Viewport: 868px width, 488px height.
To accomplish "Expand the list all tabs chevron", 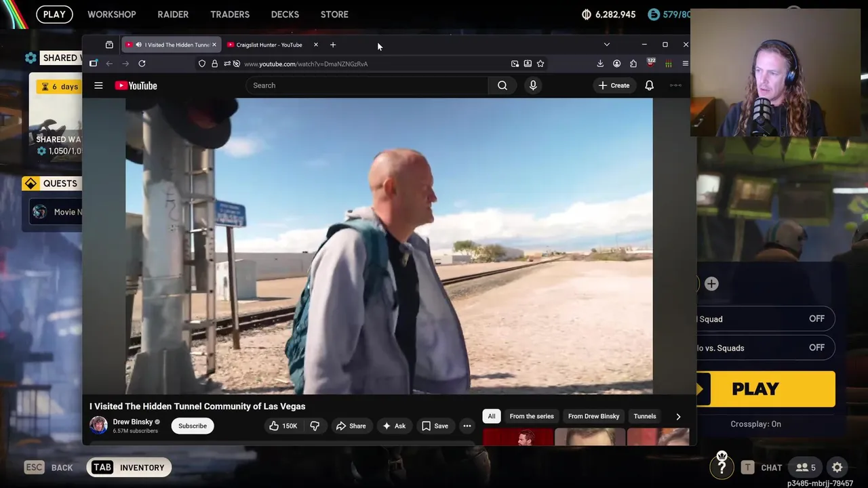I will click(x=606, y=45).
